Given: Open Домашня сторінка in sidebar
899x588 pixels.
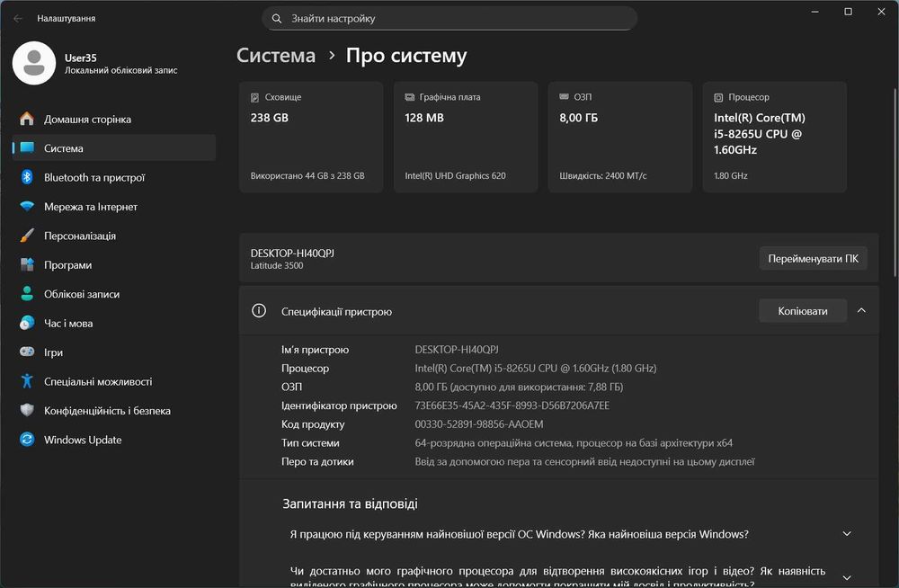Looking at the screenshot, I should coord(113,119).
